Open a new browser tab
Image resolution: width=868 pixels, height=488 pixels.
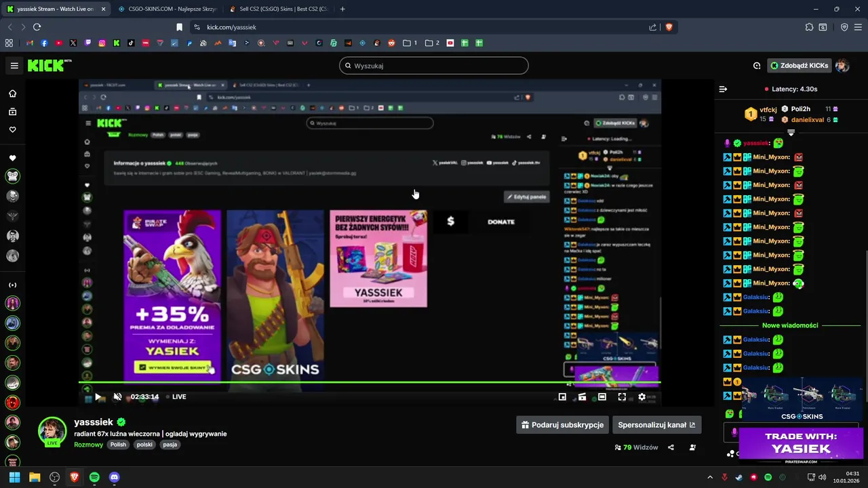tap(342, 9)
